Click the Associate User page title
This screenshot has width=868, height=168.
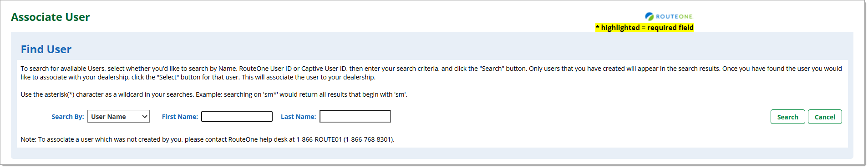coord(51,17)
